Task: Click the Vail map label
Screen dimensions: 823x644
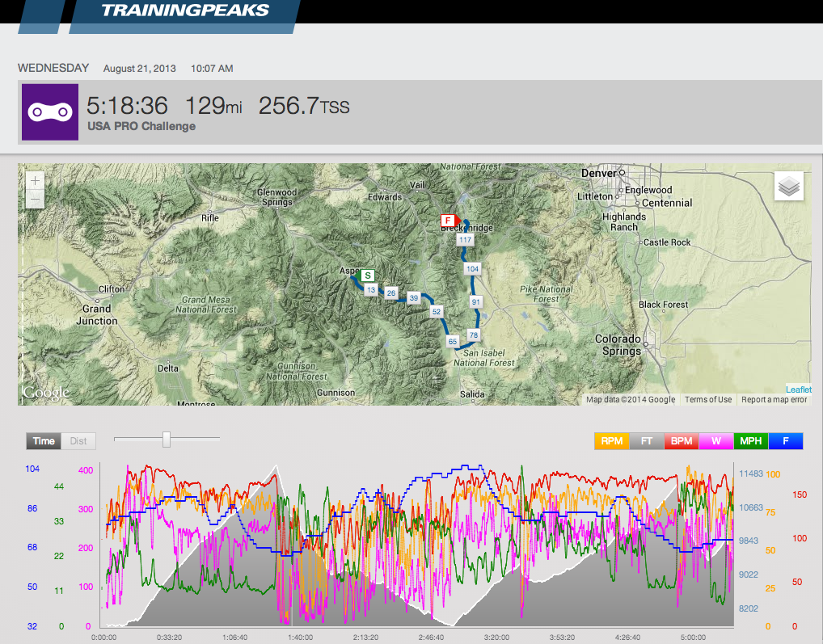Action: pyautogui.click(x=417, y=185)
